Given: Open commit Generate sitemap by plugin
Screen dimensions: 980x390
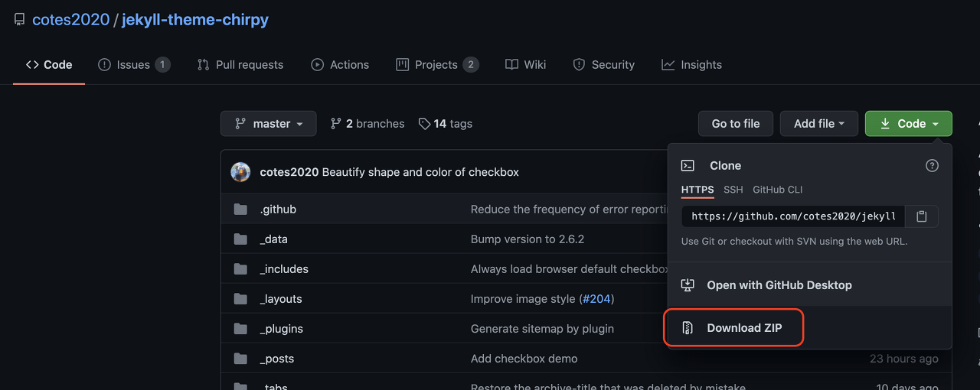Looking at the screenshot, I should click(x=542, y=329).
